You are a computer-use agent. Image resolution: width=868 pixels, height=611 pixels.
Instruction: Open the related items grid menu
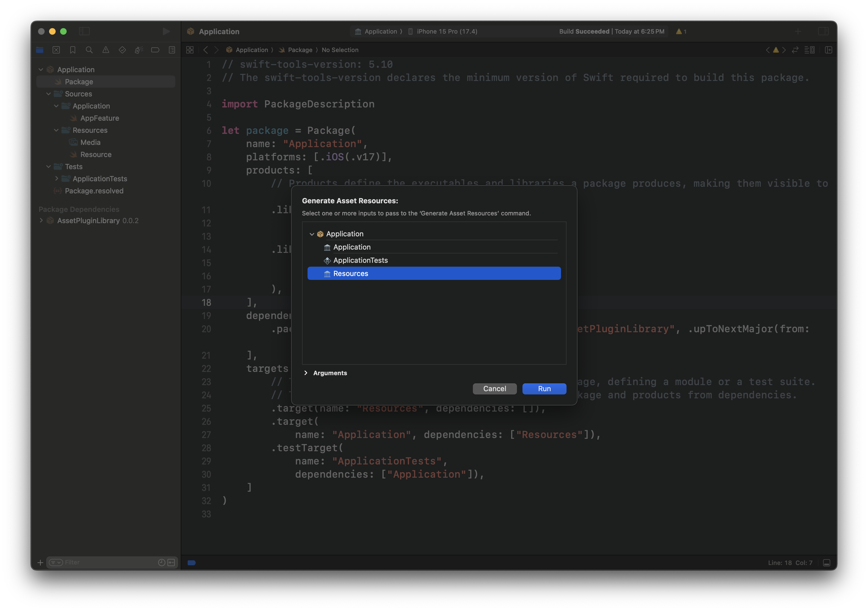click(x=190, y=50)
